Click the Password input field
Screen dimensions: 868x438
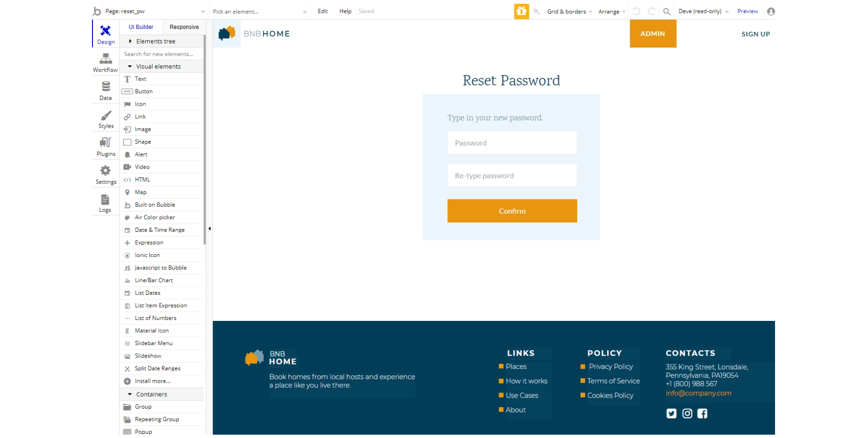click(x=512, y=143)
